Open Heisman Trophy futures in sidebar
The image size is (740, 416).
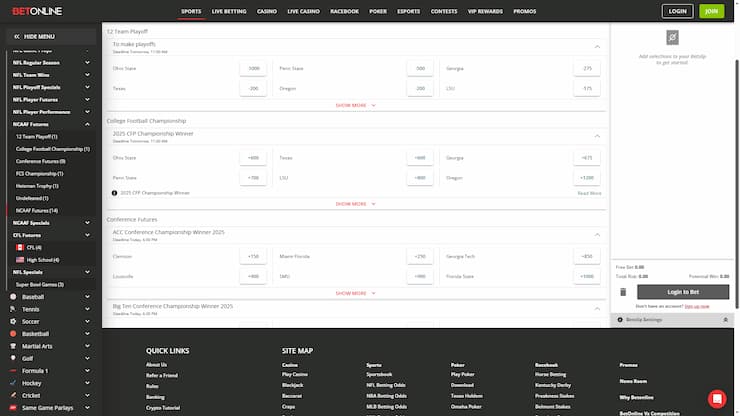(x=37, y=186)
